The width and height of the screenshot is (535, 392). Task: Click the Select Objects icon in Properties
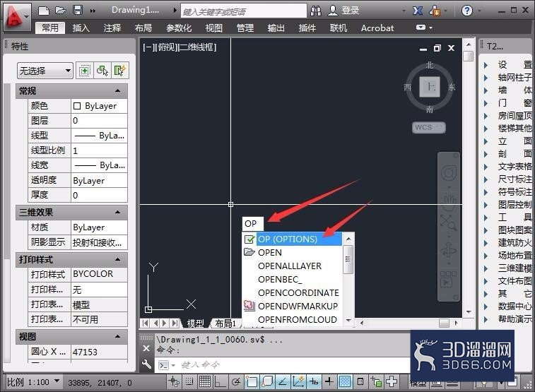pyautogui.click(x=102, y=71)
